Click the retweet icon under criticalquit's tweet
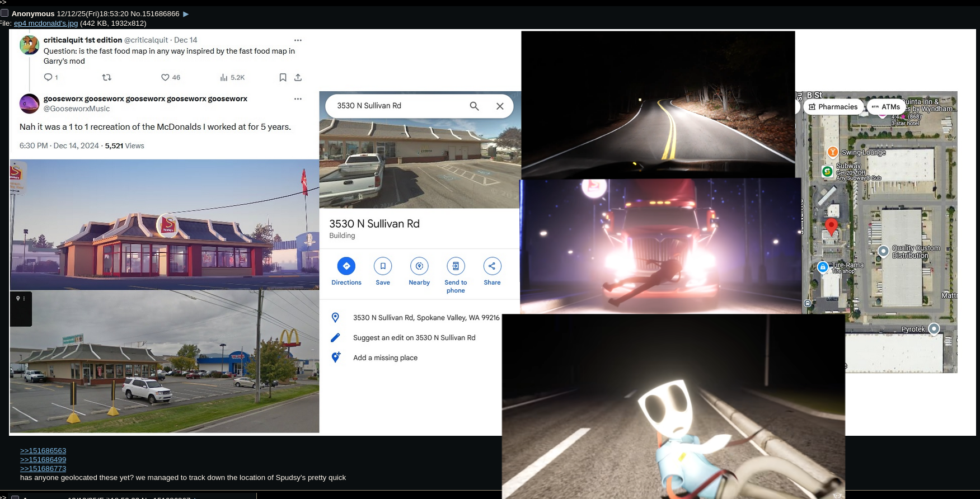The image size is (980, 499). [107, 77]
